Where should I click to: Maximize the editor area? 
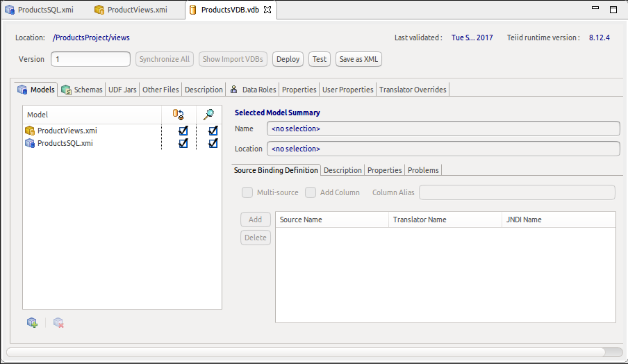click(x=613, y=10)
